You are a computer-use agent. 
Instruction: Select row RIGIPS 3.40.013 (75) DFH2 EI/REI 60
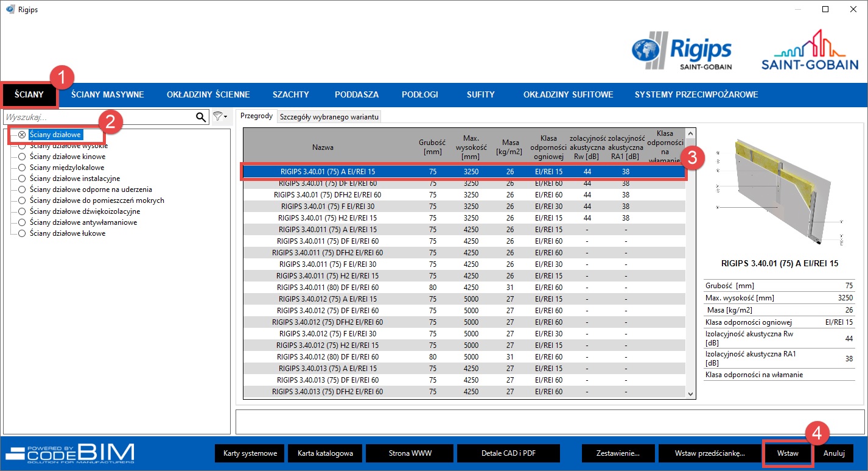coord(464,392)
